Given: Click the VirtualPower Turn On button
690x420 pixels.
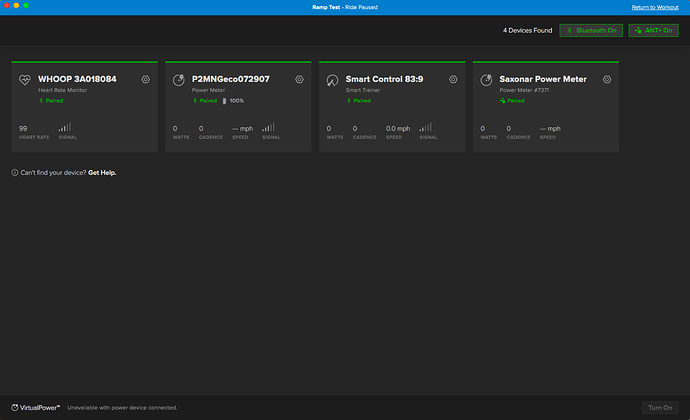Looking at the screenshot, I should (x=660, y=408).
